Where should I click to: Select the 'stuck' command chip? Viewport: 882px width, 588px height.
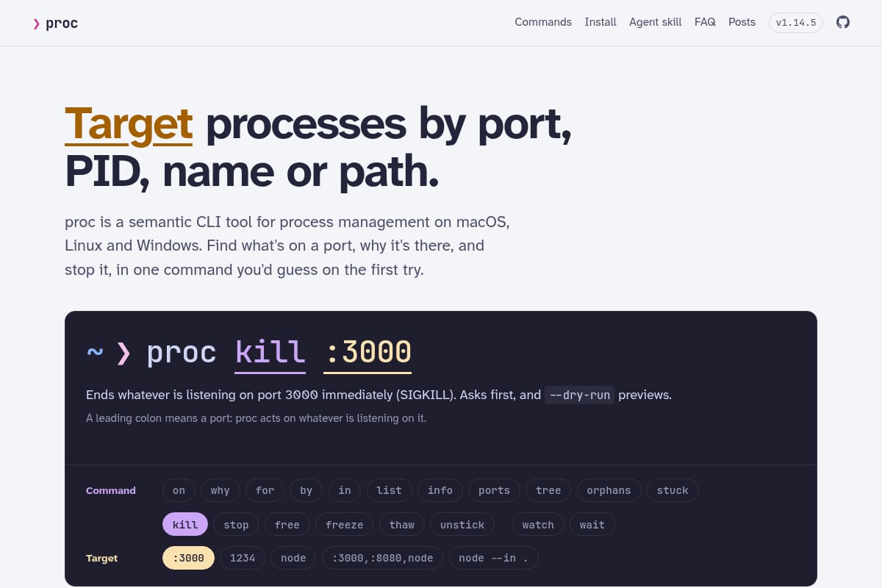coord(673,490)
